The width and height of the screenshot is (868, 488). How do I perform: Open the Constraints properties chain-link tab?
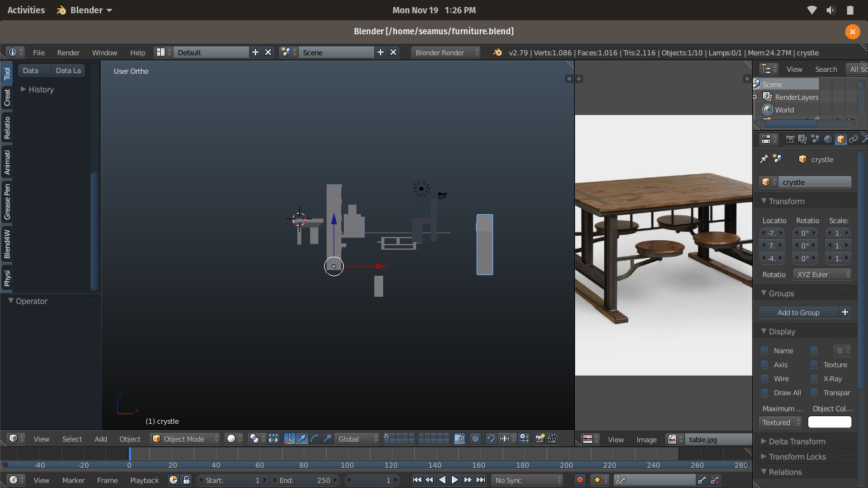pyautogui.click(x=853, y=139)
